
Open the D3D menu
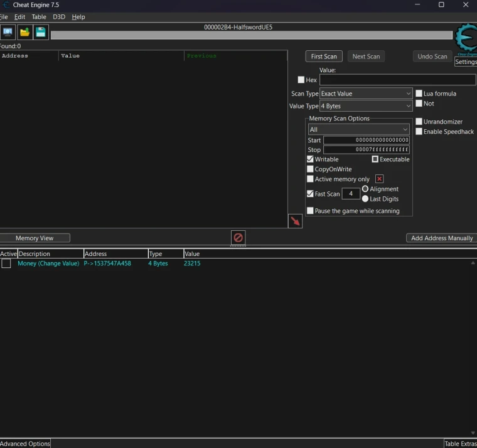pos(59,17)
